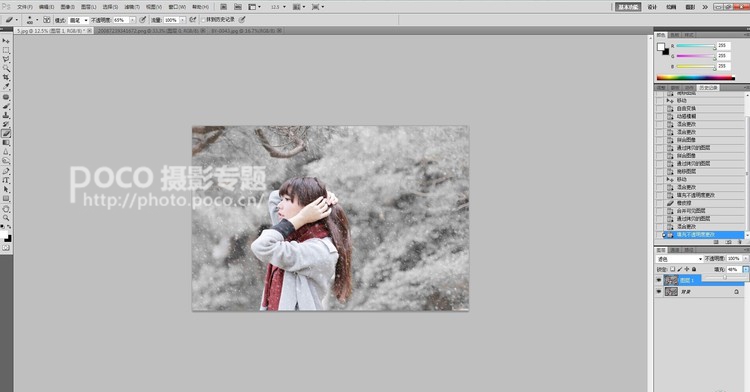The width and height of the screenshot is (750, 392).
Task: Hide layer 图层 1 using its eye icon
Action: click(659, 280)
